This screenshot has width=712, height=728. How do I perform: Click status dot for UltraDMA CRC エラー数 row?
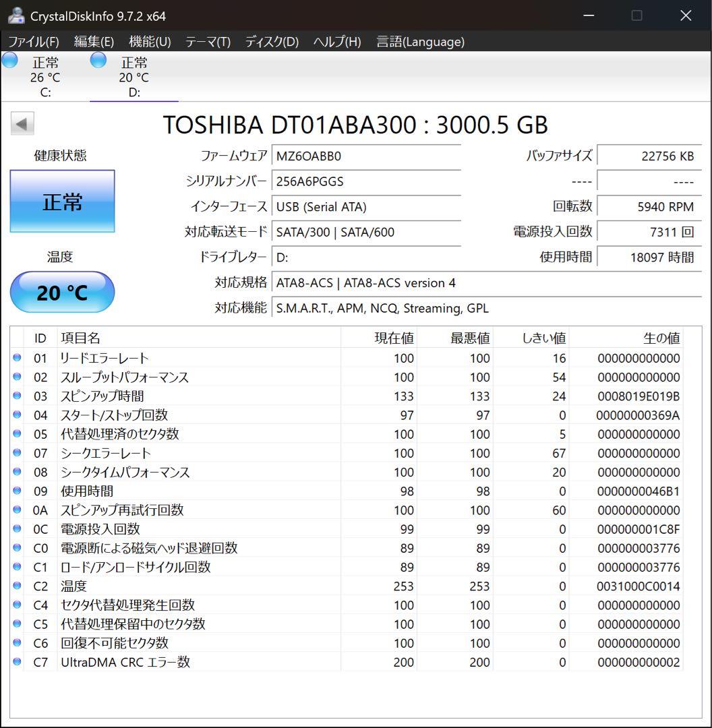pyautogui.click(x=17, y=662)
